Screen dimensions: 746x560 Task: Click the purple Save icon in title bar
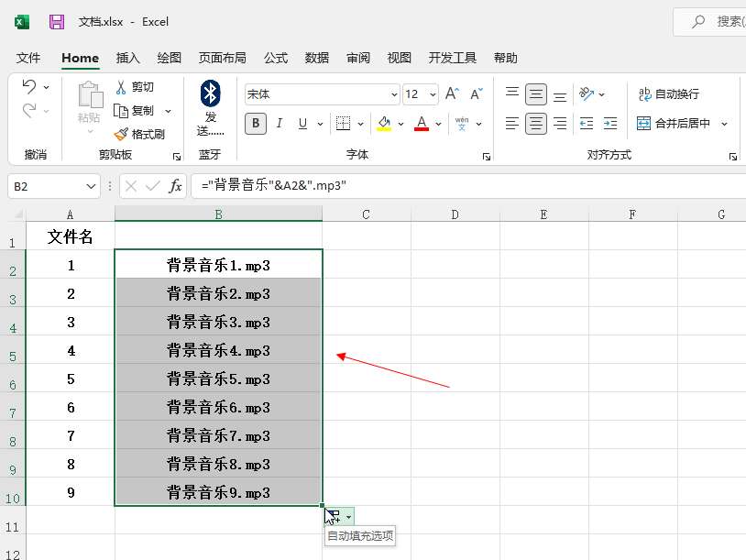(57, 22)
